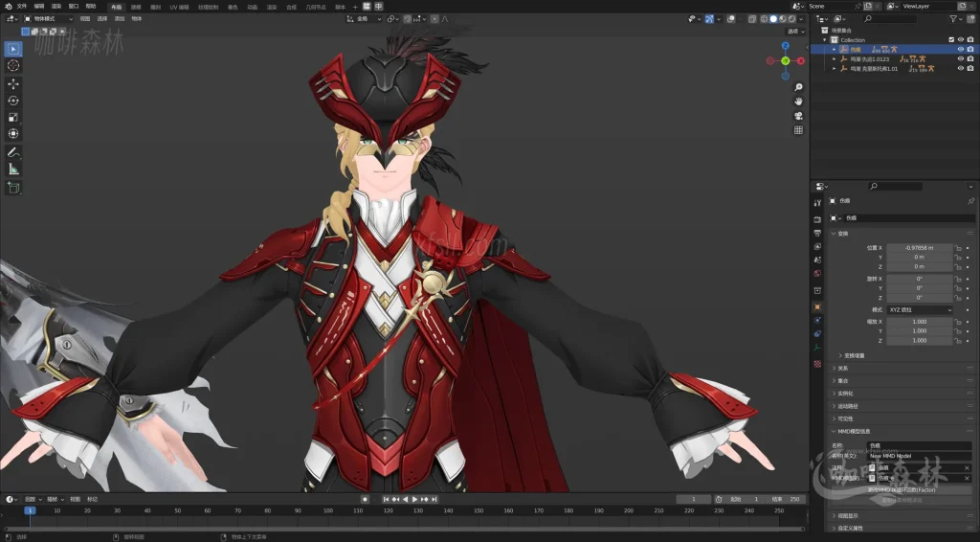Open the Render properties tab
The height and width of the screenshot is (542, 980).
[817, 219]
